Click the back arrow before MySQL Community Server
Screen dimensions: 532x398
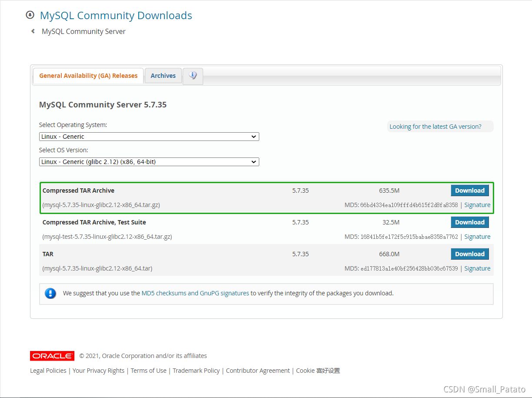pos(33,31)
